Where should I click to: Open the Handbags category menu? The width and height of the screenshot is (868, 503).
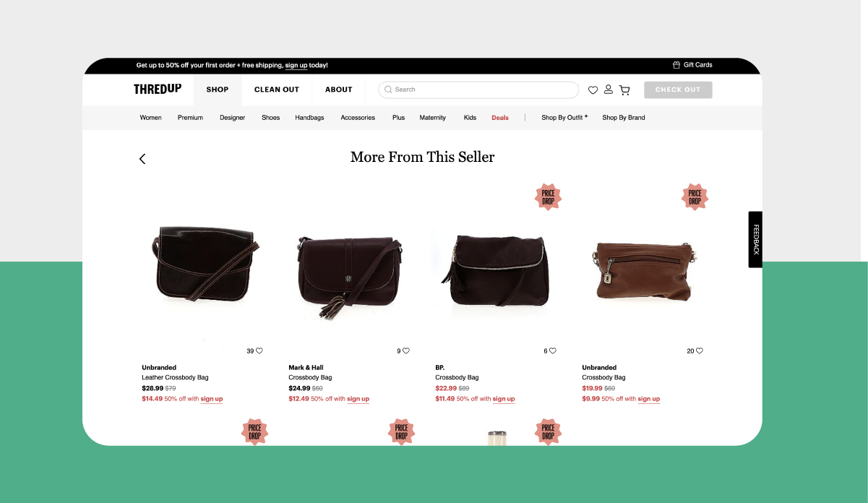click(x=309, y=118)
